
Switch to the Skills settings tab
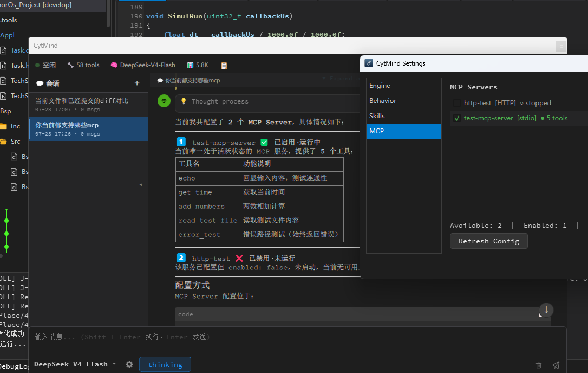pyautogui.click(x=403, y=115)
